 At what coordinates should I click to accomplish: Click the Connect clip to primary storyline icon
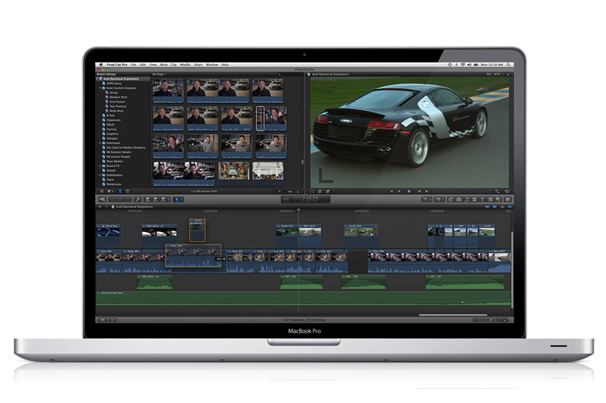click(x=147, y=199)
